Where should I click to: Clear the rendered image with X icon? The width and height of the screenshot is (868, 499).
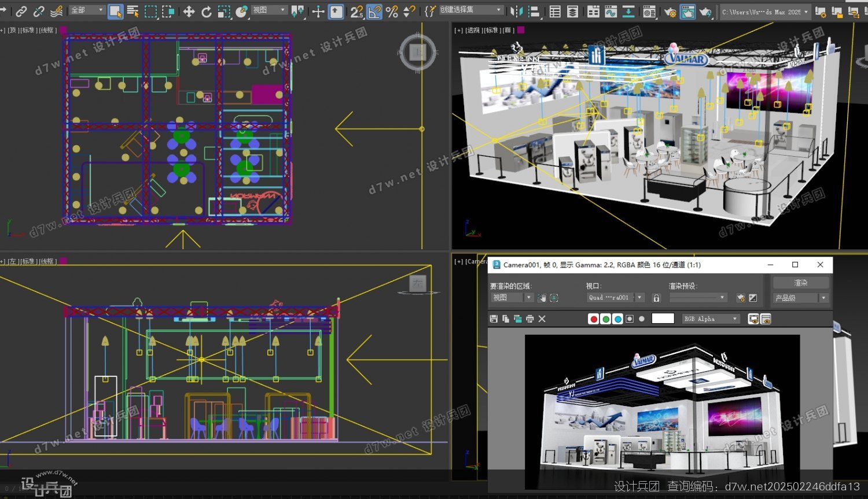[x=542, y=319]
